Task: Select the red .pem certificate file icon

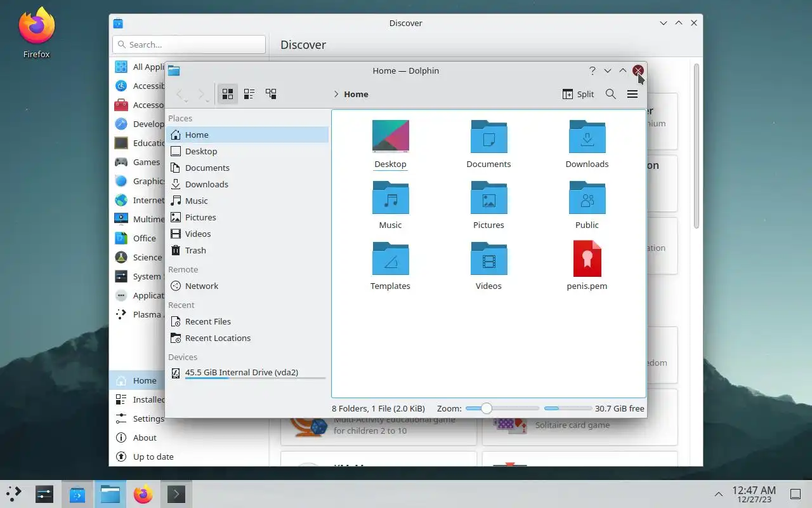Action: coord(587,258)
